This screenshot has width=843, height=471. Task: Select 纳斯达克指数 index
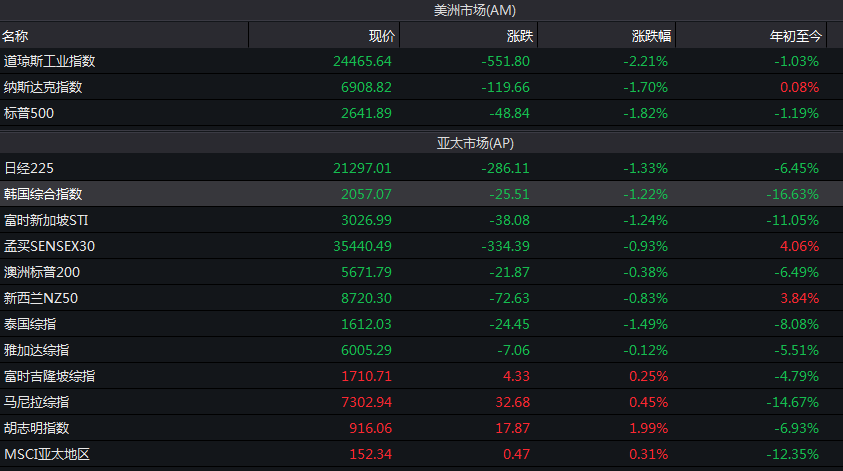tap(43, 87)
